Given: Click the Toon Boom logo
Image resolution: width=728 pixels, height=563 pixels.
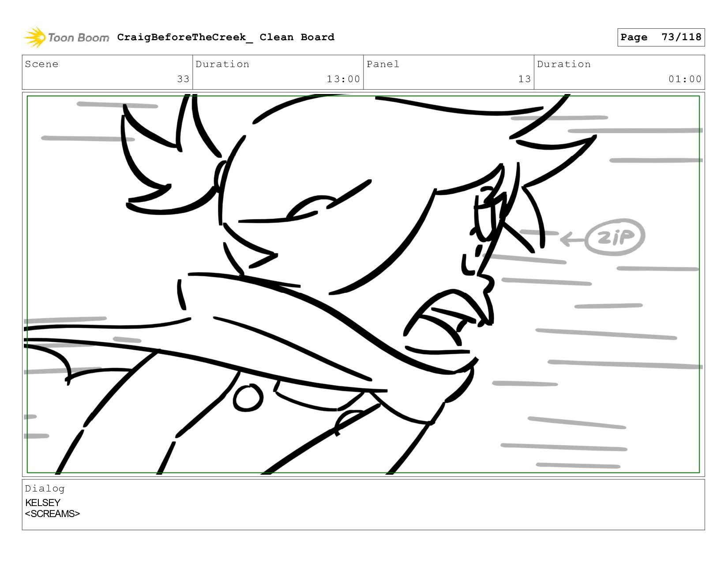Looking at the screenshot, I should tap(66, 38).
